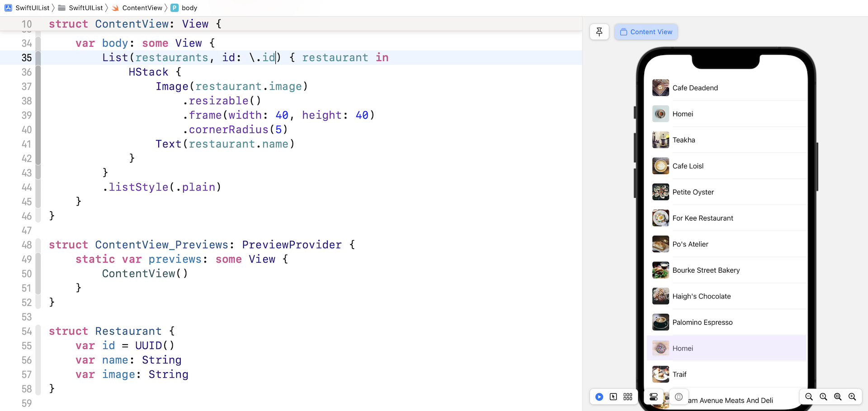Click the Cafe Deadend thumbnail in the preview
Image resolution: width=868 pixels, height=411 pixels.
tap(660, 88)
